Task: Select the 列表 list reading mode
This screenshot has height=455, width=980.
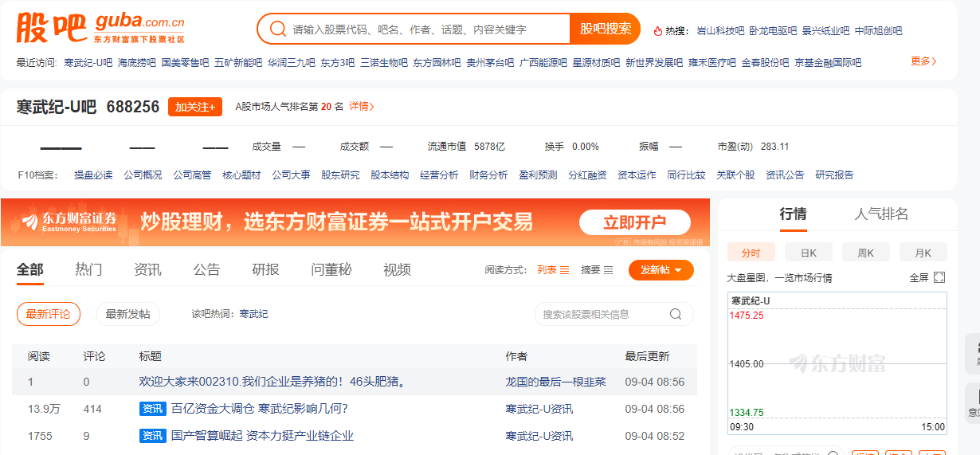Action: pos(553,270)
